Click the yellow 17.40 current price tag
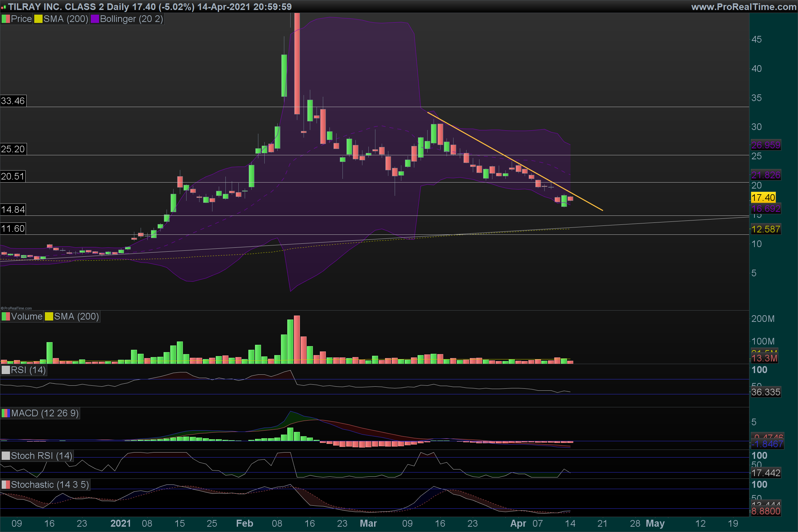 (x=763, y=198)
